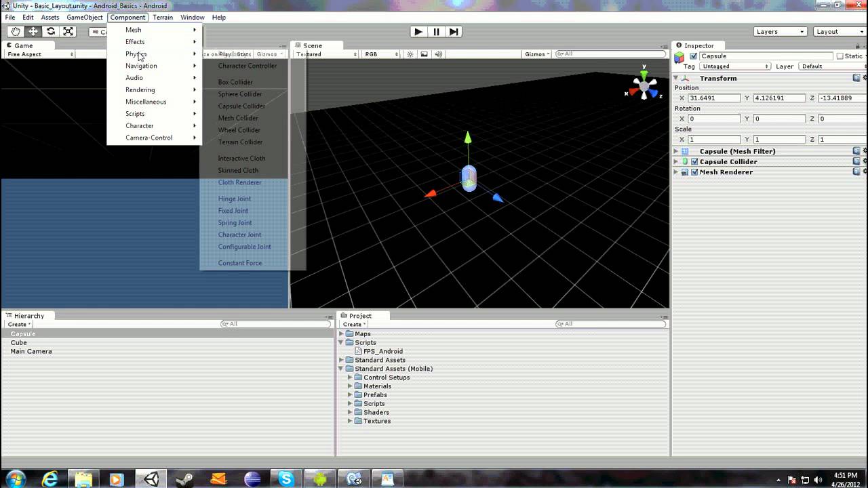868x488 pixels.
Task: Click the Scene search field
Action: [610, 54]
